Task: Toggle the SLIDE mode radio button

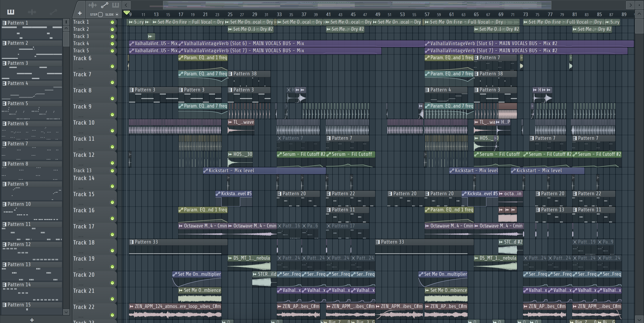Action: [x=117, y=15]
